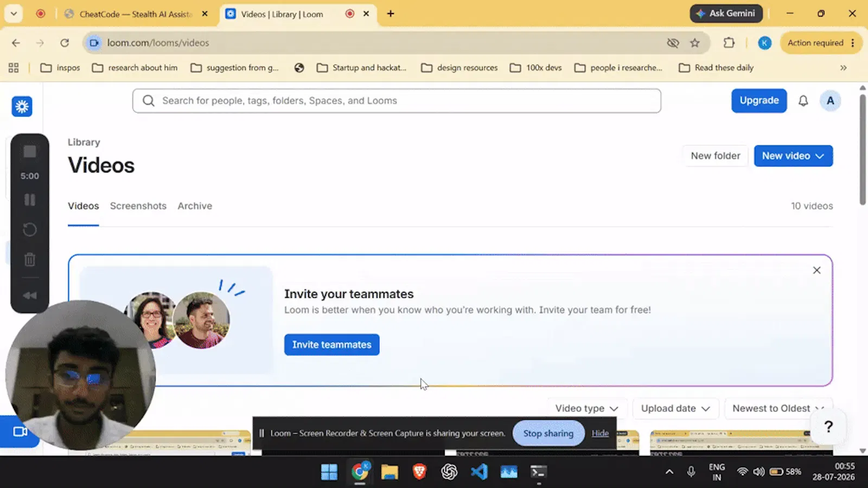The height and width of the screenshot is (488, 868).
Task: Click the New folder button
Action: tap(715, 156)
